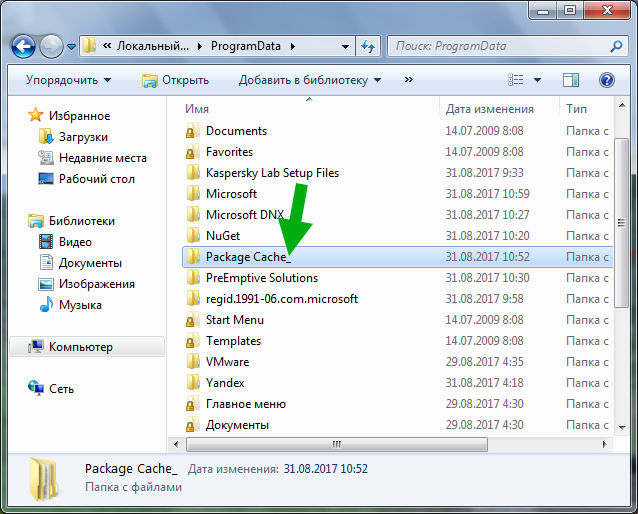Open the Изображения library
Viewport: 638px width, 514px height.
(86, 284)
